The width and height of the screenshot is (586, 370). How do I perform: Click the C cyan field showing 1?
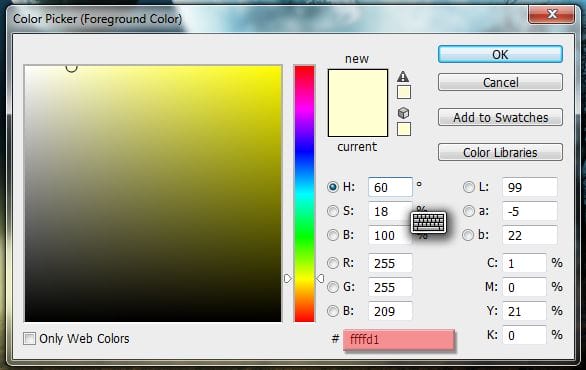point(524,263)
